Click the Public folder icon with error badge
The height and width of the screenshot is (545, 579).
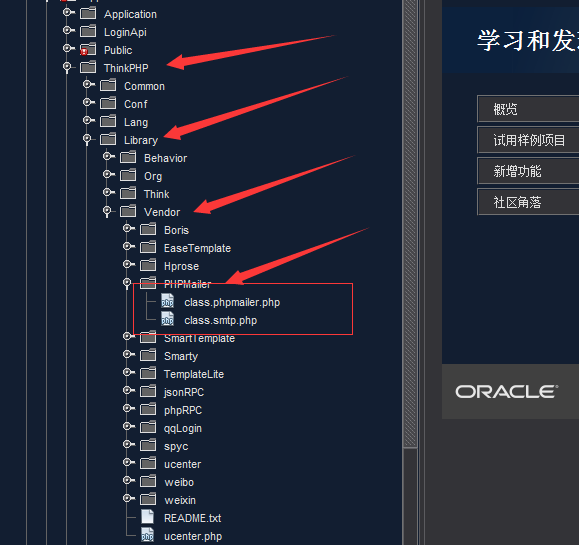point(88,49)
